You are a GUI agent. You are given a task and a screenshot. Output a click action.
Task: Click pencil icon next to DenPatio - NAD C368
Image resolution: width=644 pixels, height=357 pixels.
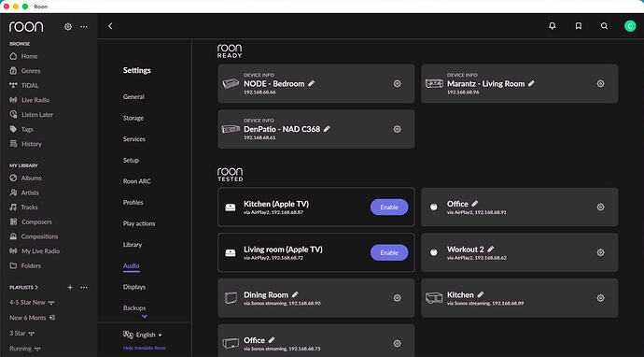pos(327,129)
